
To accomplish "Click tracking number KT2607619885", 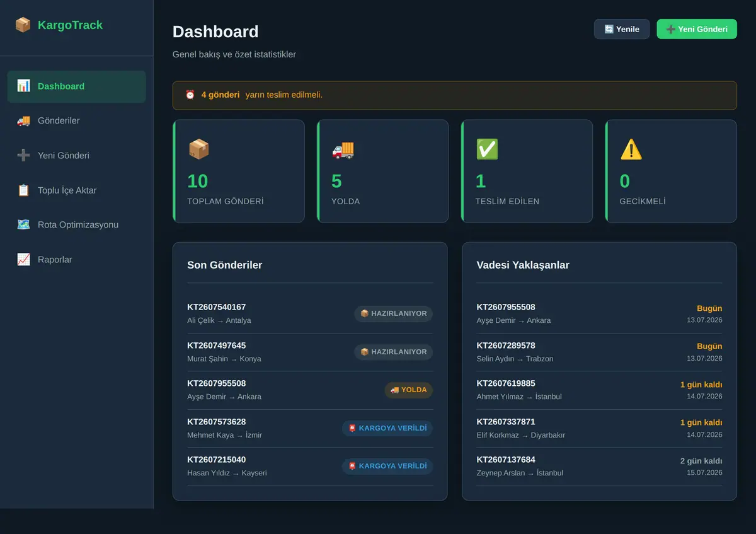I will click(x=506, y=383).
